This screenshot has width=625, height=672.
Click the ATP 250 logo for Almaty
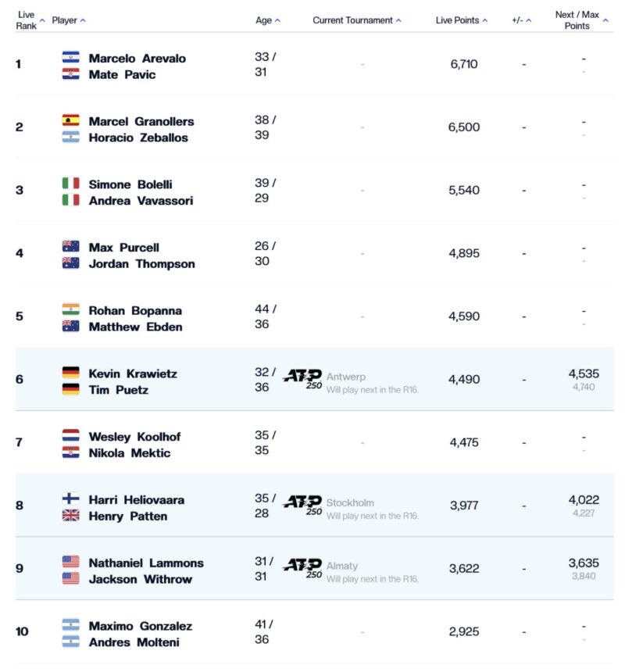tap(302, 568)
